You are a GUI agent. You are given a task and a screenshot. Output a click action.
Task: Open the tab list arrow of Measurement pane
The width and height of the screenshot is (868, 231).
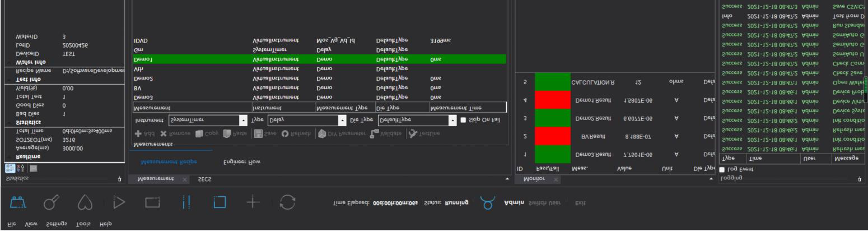tap(507, 179)
